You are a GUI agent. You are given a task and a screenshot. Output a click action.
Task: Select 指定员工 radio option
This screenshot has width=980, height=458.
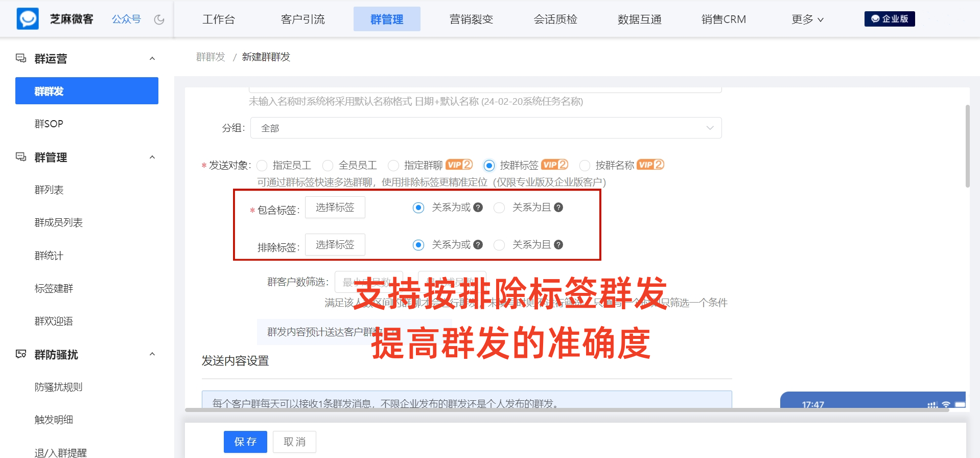[x=262, y=166]
